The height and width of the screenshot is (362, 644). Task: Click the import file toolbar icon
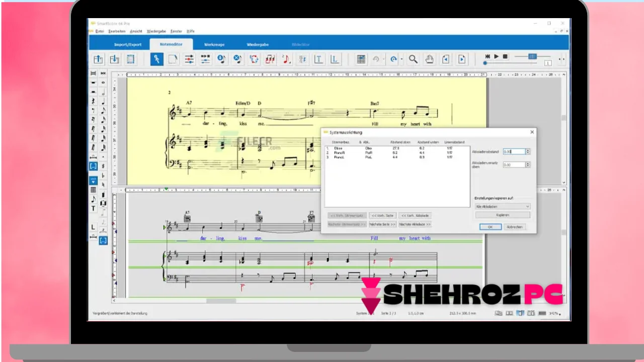[x=98, y=59]
